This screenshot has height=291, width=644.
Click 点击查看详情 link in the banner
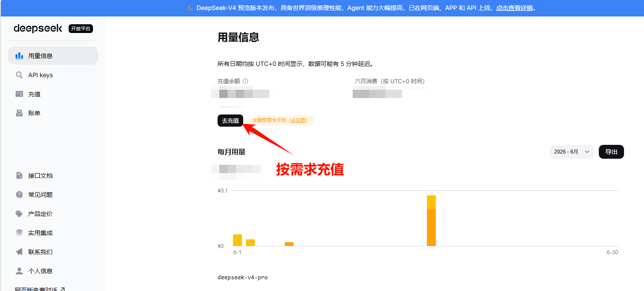tap(514, 8)
